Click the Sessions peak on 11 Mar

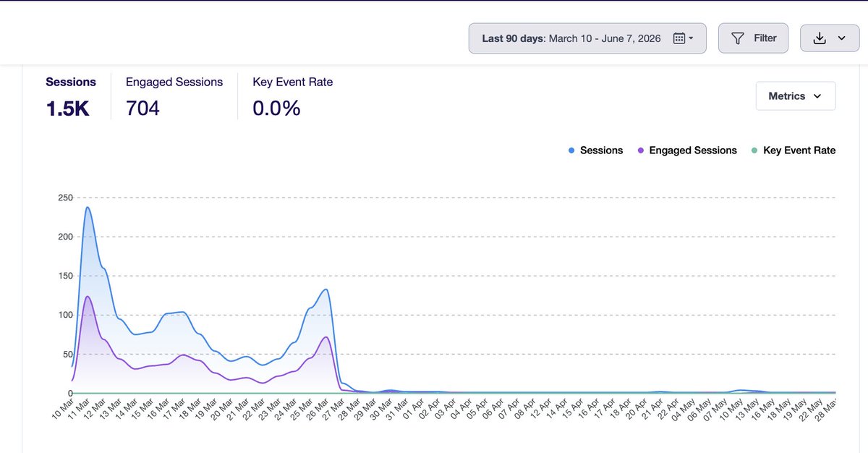point(88,207)
